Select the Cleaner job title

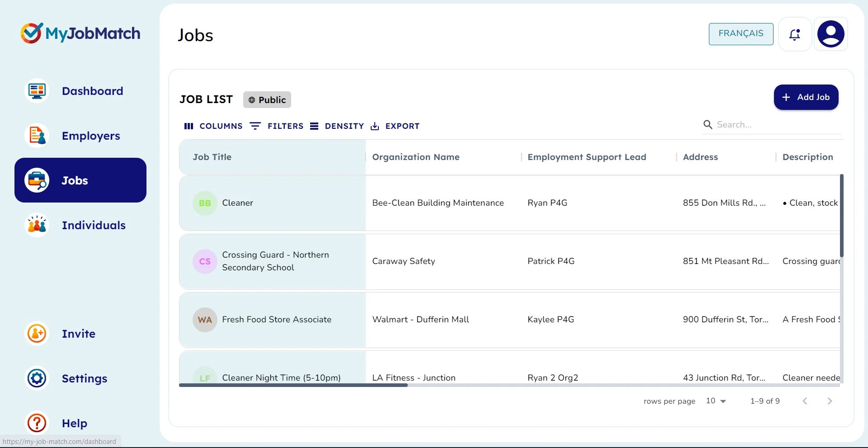(238, 203)
